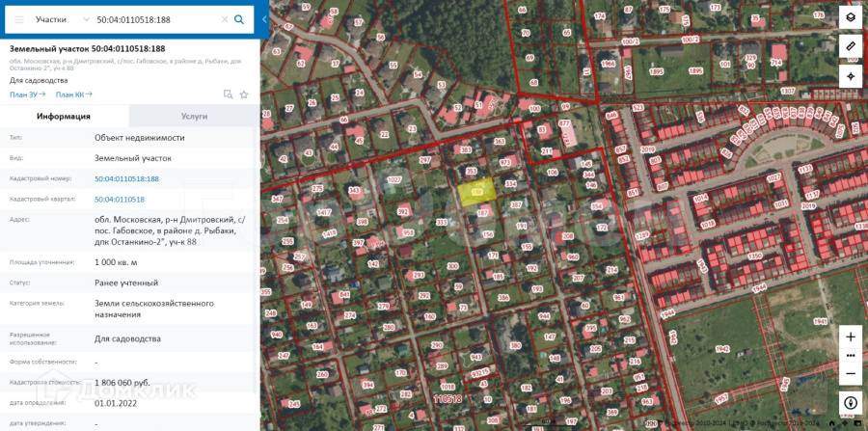Activate the locate-me crosshair button
This screenshot has width=868, height=431.
click(x=851, y=76)
